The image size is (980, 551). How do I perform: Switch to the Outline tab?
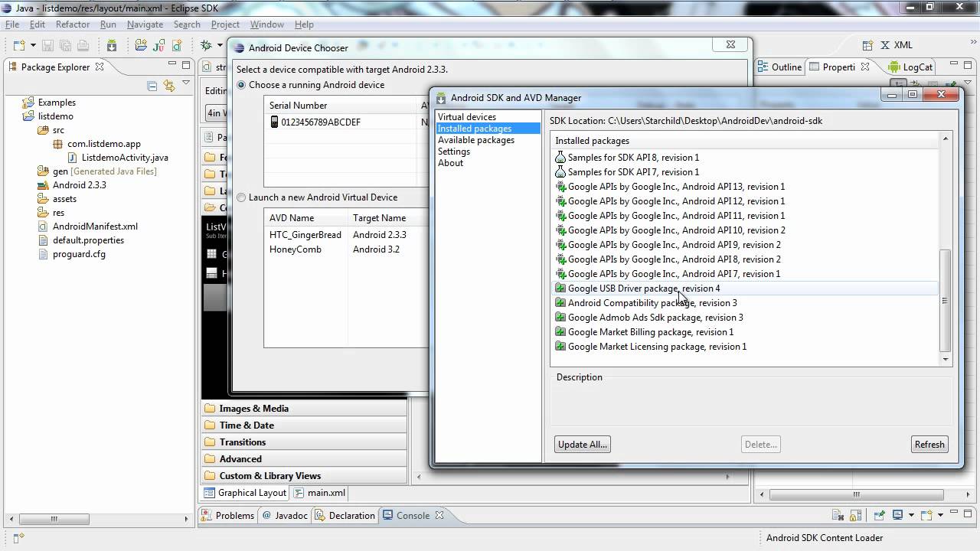coord(779,67)
